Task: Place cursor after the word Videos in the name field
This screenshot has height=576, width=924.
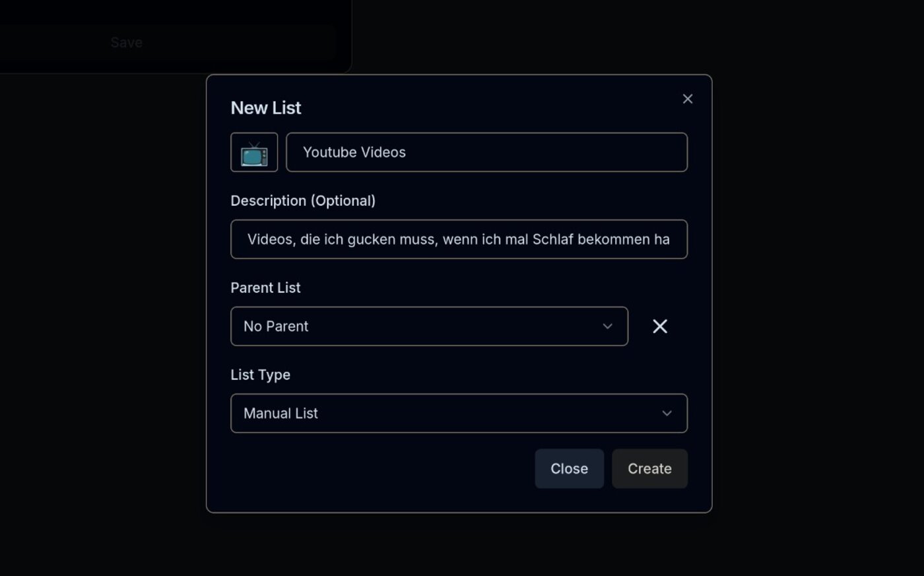Action: click(x=407, y=152)
